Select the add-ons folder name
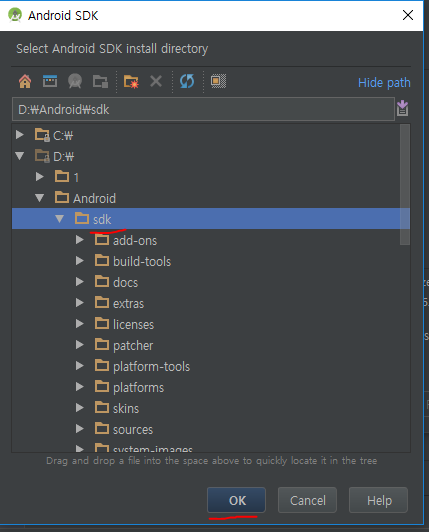Image resolution: width=429 pixels, height=532 pixels. [x=135, y=241]
